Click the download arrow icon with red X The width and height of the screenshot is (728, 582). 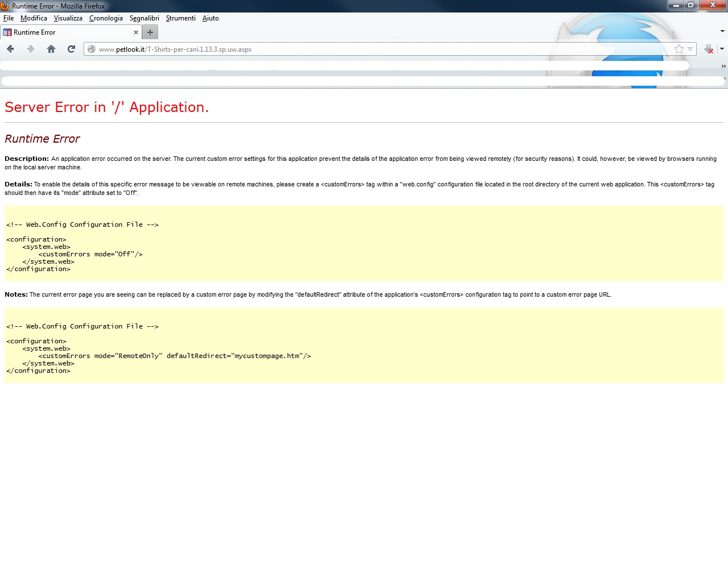(709, 49)
